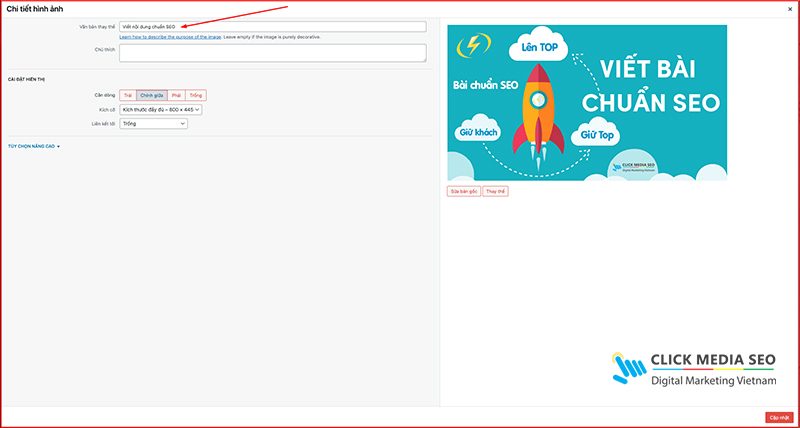Click the Click Media SEO watermark logo
Screen dimensions: 800x428
click(694, 368)
